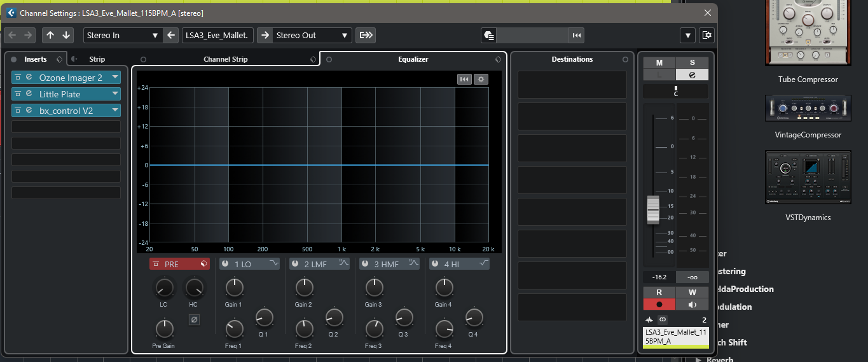The image size is (868, 362).
Task: Select the Equalizer tab
Action: 413,59
